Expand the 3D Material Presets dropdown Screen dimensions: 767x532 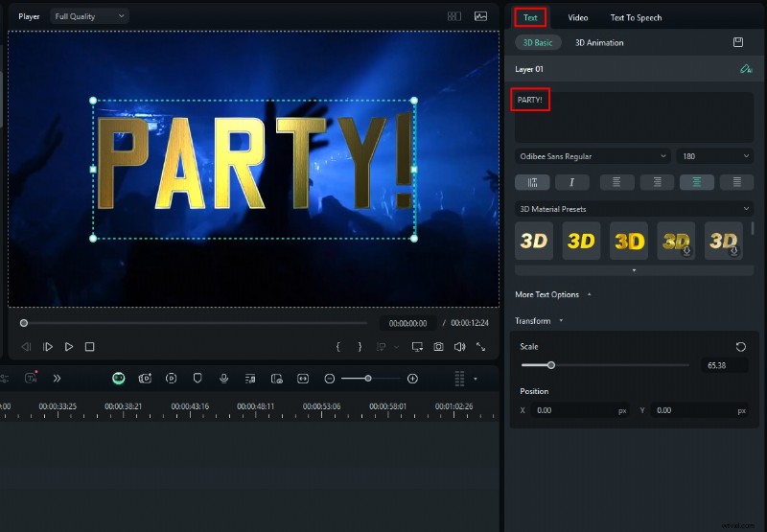634,209
